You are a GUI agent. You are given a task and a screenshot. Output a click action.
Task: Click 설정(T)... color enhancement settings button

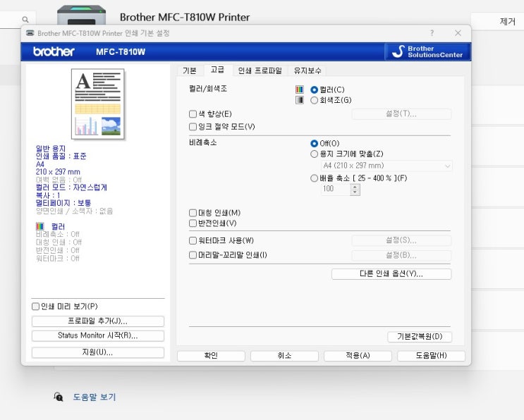coord(401,114)
